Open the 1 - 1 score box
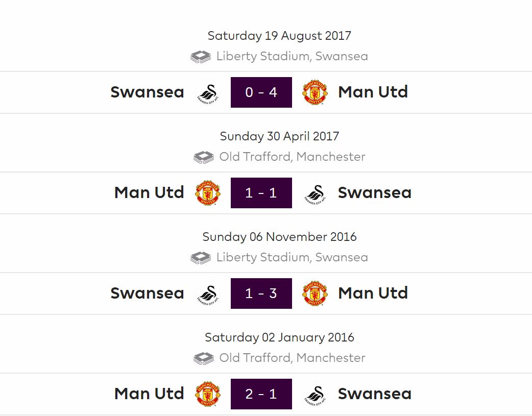The height and width of the screenshot is (416, 532). pos(261,193)
